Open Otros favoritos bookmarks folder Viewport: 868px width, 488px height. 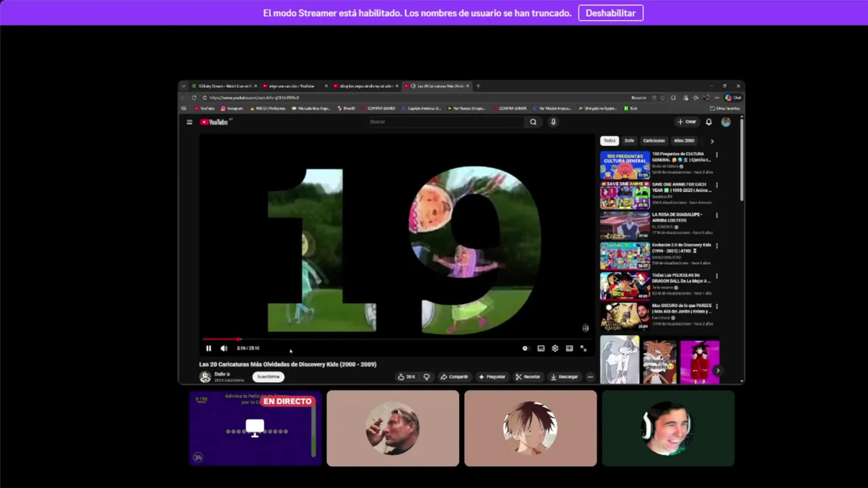click(725, 108)
